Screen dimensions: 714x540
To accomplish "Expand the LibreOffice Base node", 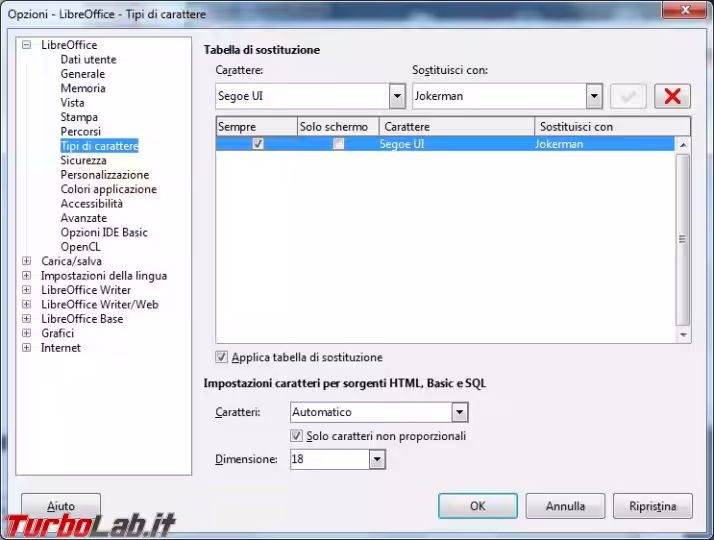I will 27,319.
